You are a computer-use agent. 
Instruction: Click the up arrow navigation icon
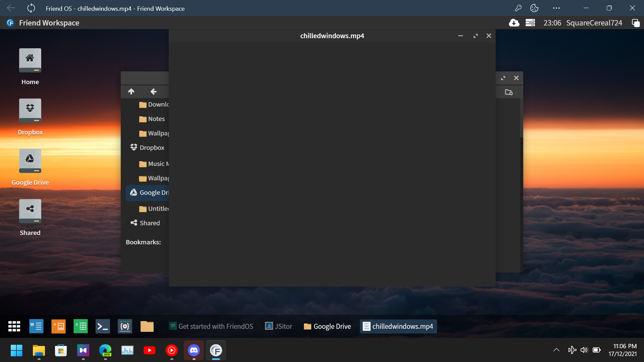131,92
